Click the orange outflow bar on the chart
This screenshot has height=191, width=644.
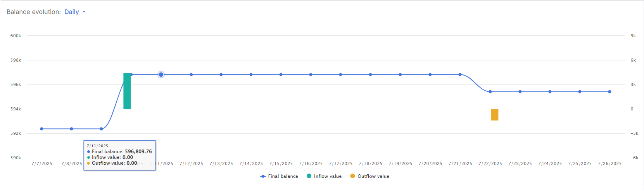point(494,115)
